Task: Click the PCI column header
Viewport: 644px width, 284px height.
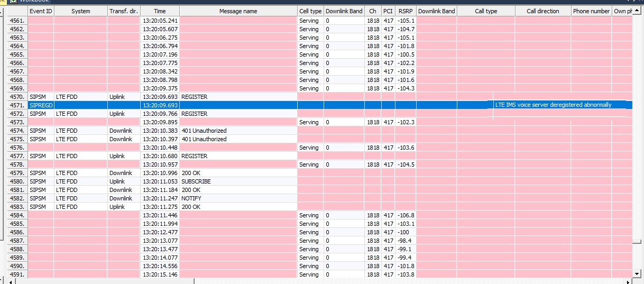Action: point(388,11)
